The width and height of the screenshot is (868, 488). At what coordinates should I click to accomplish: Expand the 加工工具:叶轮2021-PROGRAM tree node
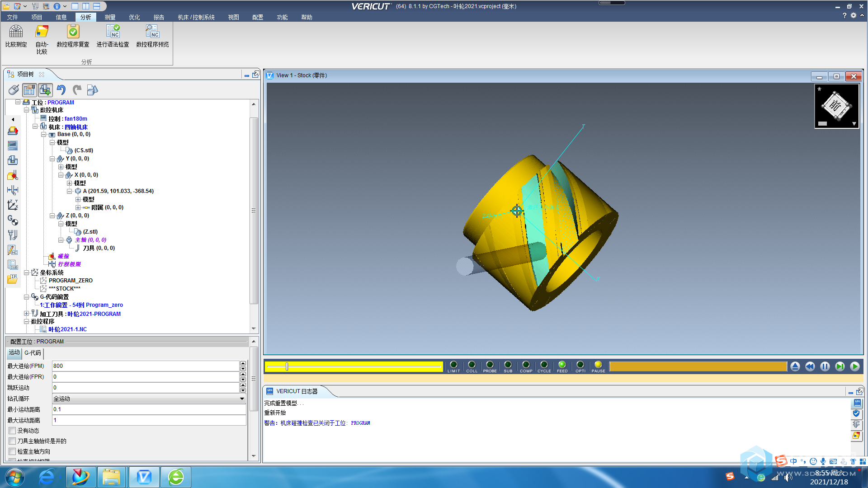25,314
